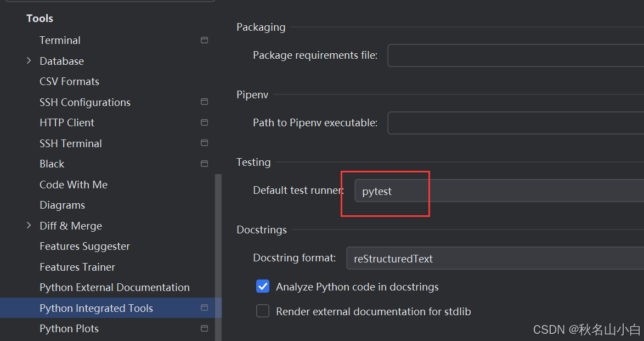Click the Testing section heading
This screenshot has width=644, height=341.
[x=253, y=162]
